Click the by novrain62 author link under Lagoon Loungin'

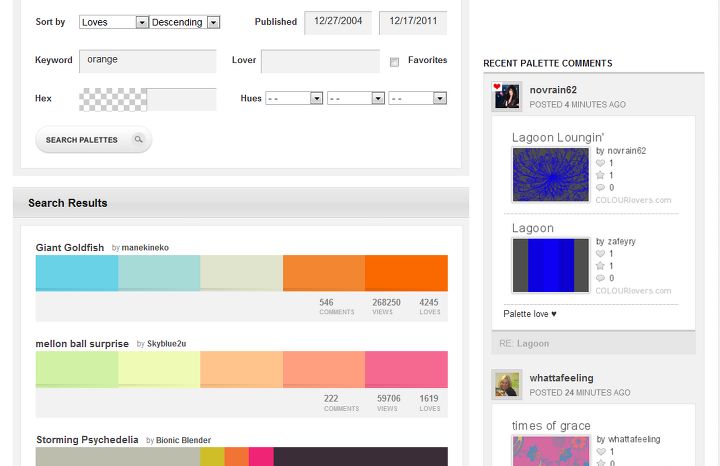621,151
